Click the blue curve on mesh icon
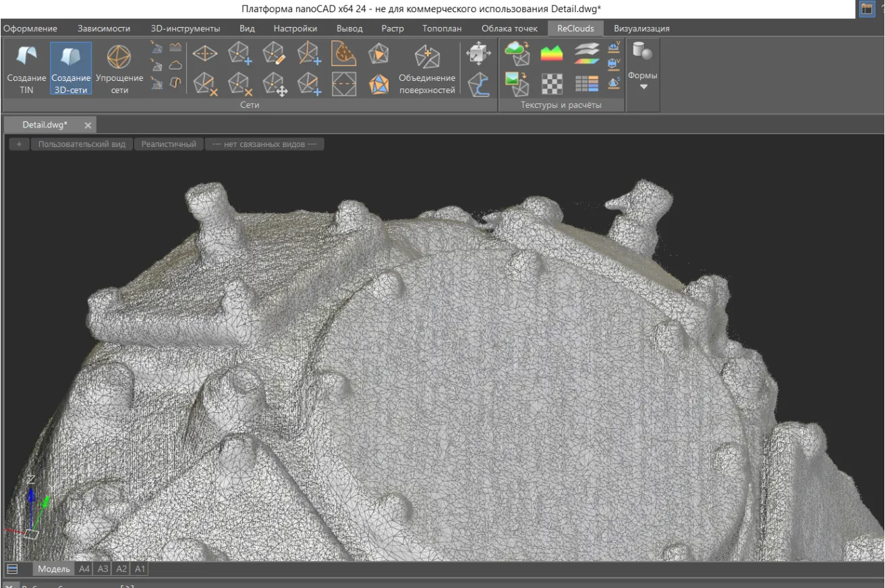Screen dimensions: 885x588 478,85
